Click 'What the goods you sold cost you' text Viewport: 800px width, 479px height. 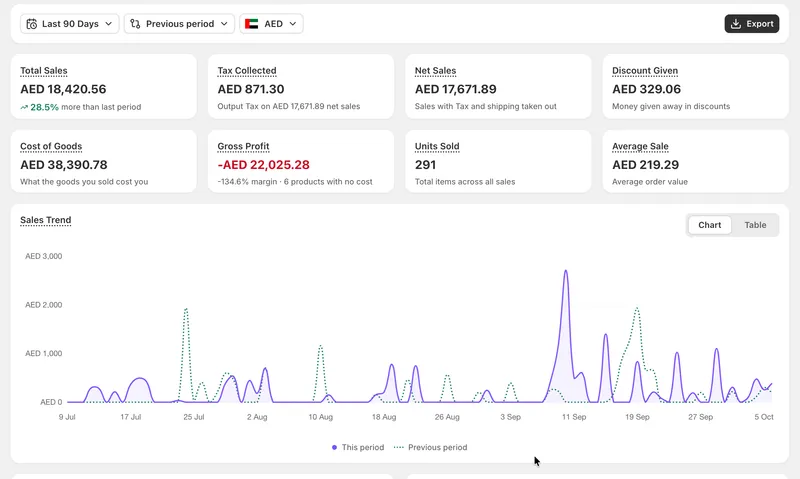coord(84,182)
